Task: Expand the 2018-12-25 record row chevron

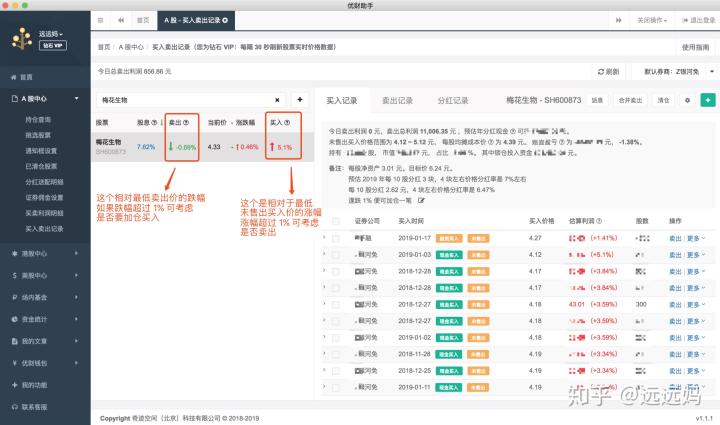Action: tap(324, 370)
